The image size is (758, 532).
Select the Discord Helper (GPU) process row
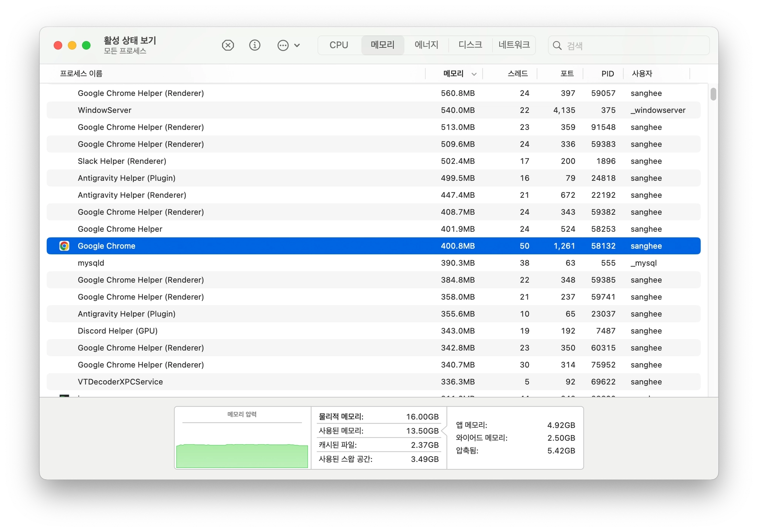click(x=373, y=331)
